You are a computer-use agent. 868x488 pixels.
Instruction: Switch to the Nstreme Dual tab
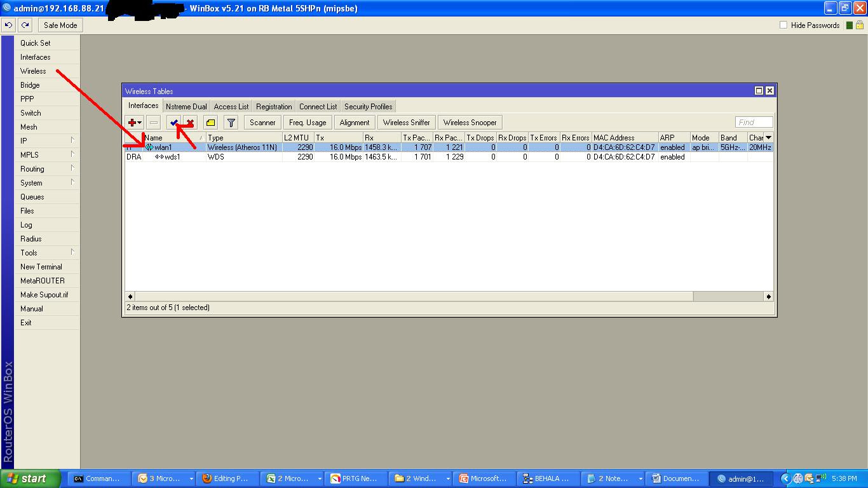tap(186, 107)
